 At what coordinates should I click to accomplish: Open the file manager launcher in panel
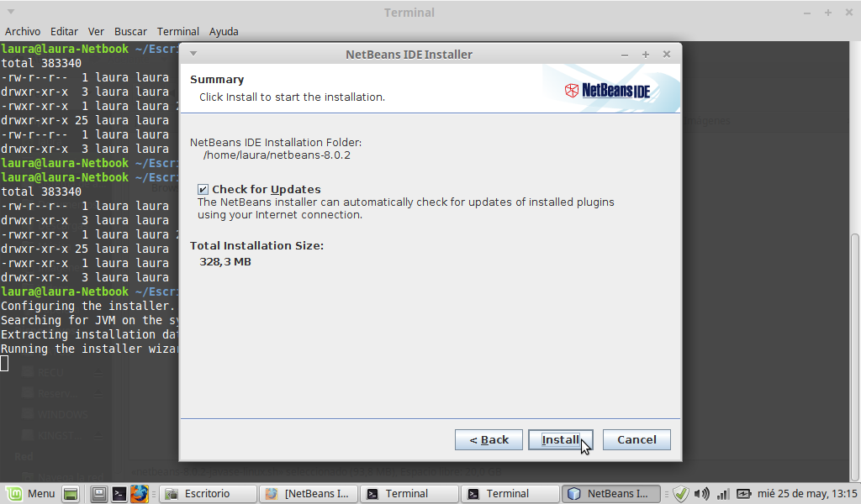click(99, 494)
